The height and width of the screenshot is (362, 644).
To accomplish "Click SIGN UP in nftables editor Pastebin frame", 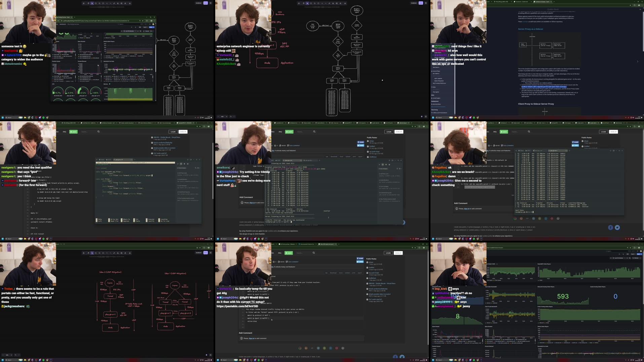I will click(x=183, y=132).
